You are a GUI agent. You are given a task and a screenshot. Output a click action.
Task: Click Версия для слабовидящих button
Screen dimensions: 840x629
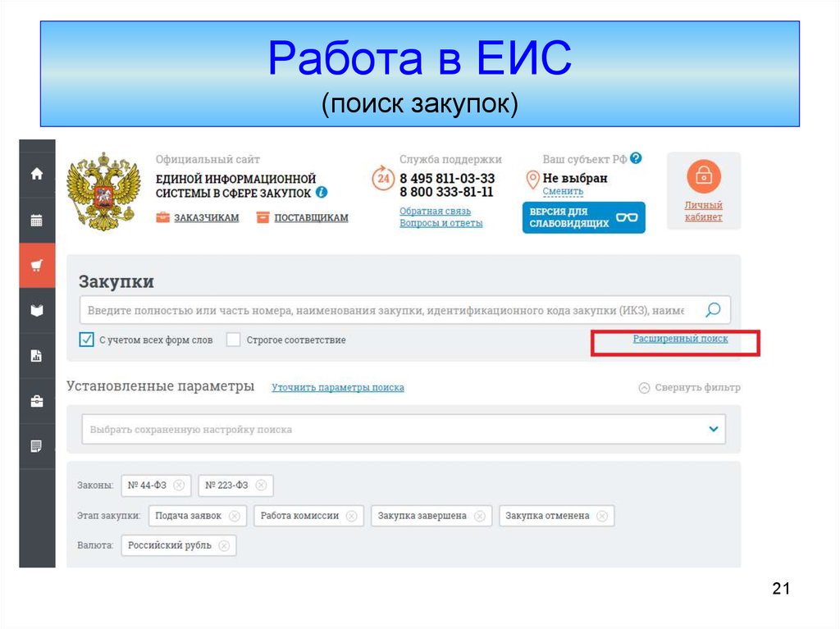click(584, 217)
